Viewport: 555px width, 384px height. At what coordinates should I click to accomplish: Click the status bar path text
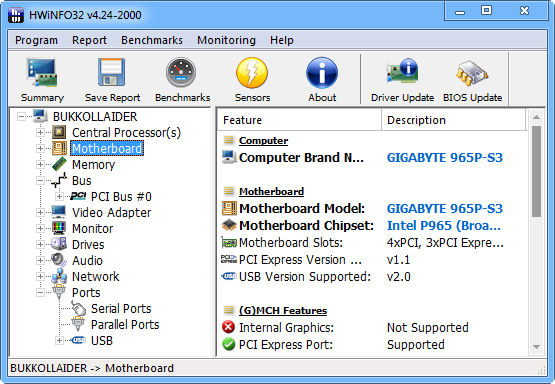coord(92,368)
